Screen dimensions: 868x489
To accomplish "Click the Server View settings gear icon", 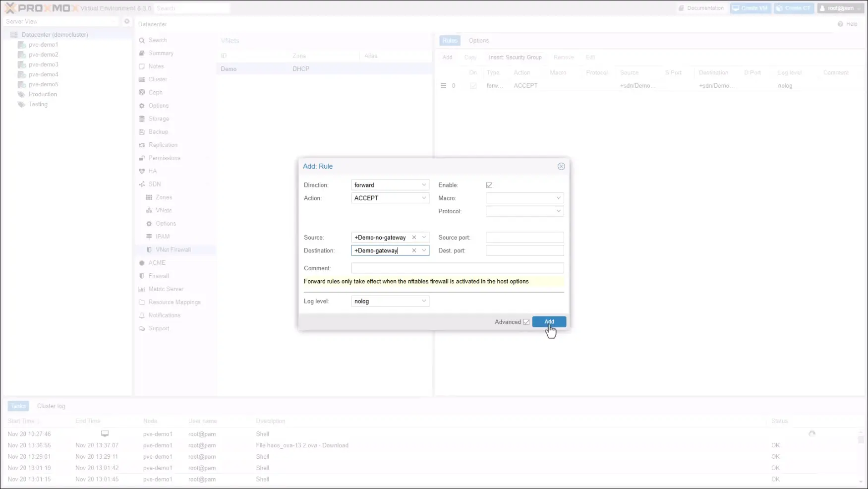I will tap(127, 21).
